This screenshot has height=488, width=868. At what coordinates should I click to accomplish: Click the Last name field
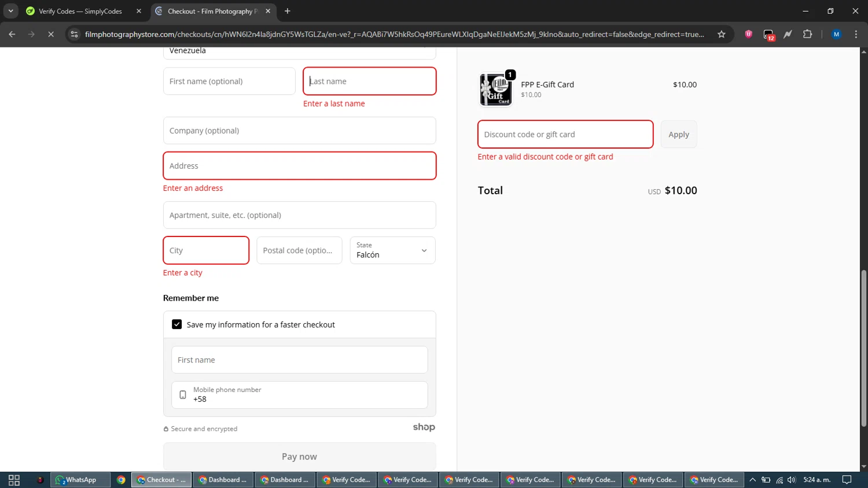coord(370,81)
